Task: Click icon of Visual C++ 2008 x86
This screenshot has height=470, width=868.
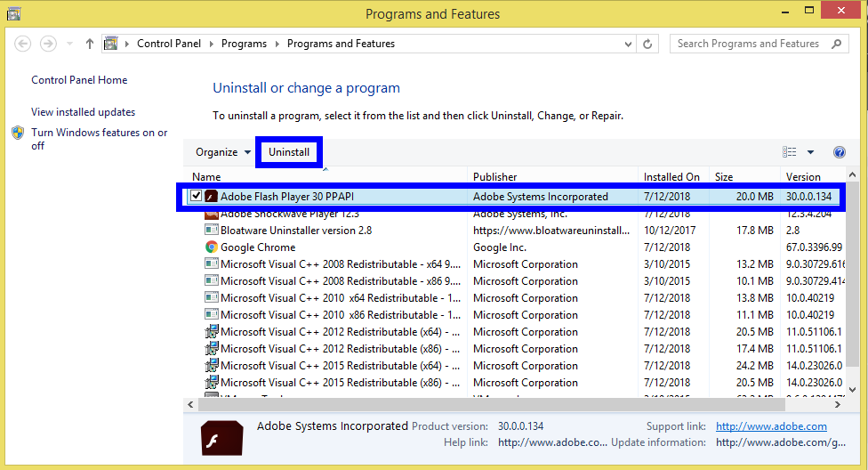Action: (x=211, y=281)
